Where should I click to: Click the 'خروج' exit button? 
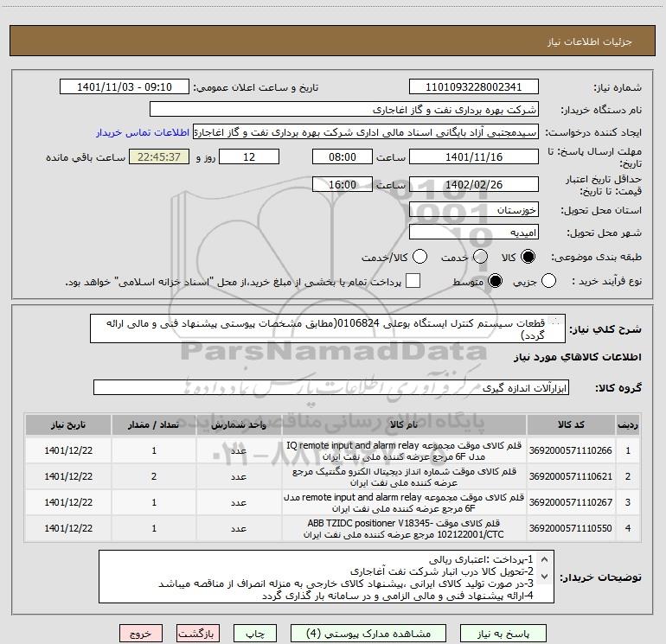click(141, 634)
